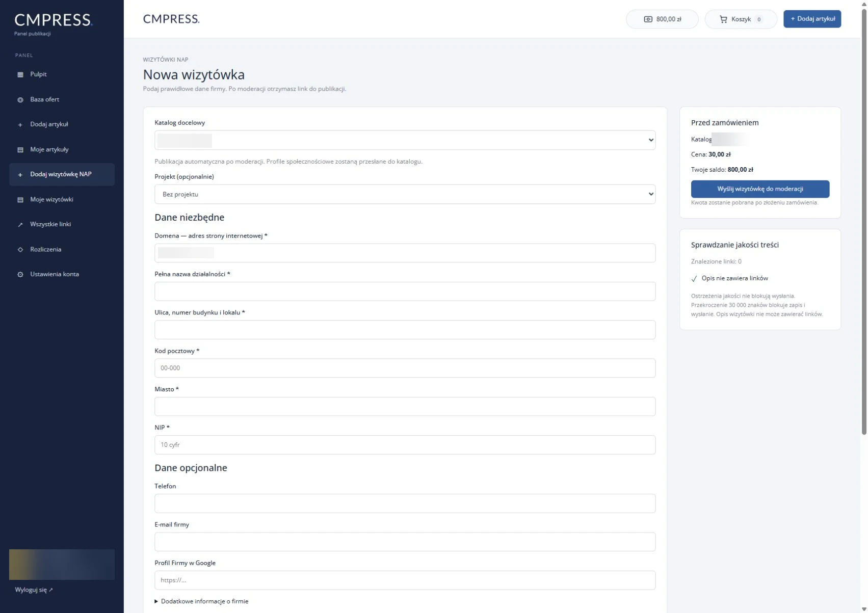Open the Koszyk cart button
The width and height of the screenshot is (868, 613).
pyautogui.click(x=741, y=19)
